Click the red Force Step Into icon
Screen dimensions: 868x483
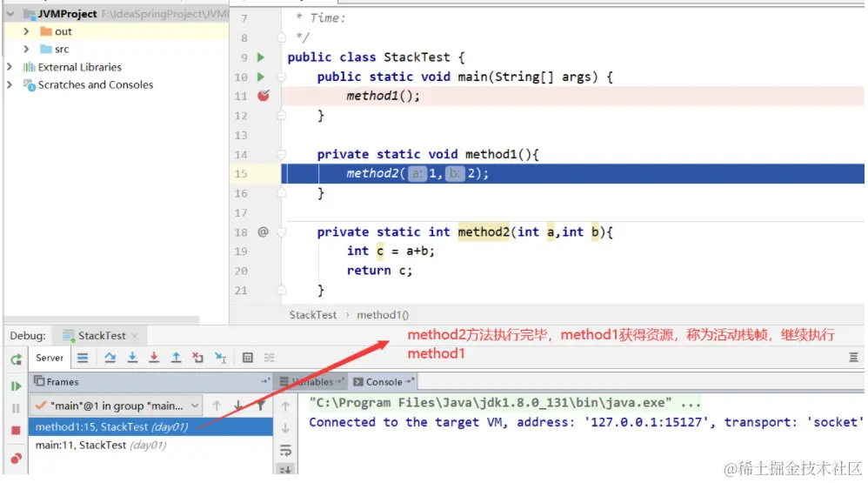[154, 358]
